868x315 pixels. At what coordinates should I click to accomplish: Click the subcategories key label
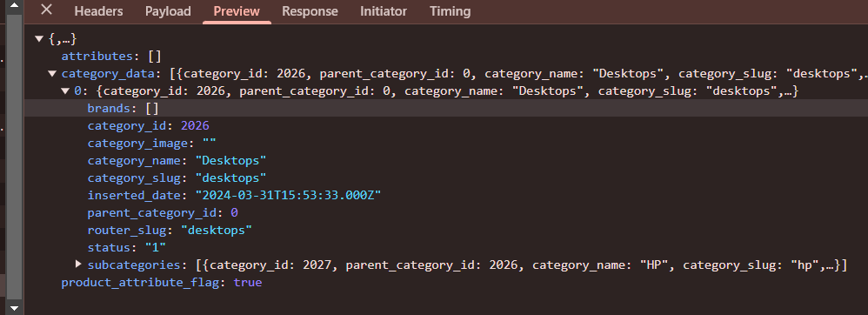135,265
